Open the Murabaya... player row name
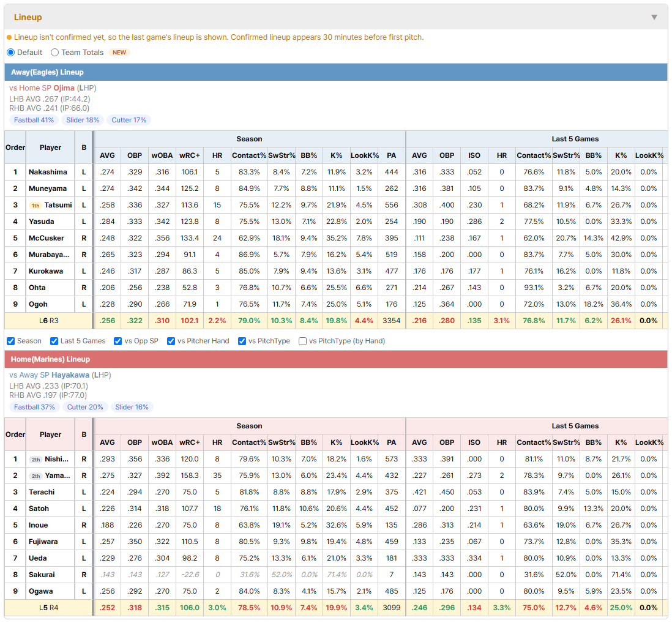Image resolution: width=672 pixels, height=623 pixels. tap(49, 255)
